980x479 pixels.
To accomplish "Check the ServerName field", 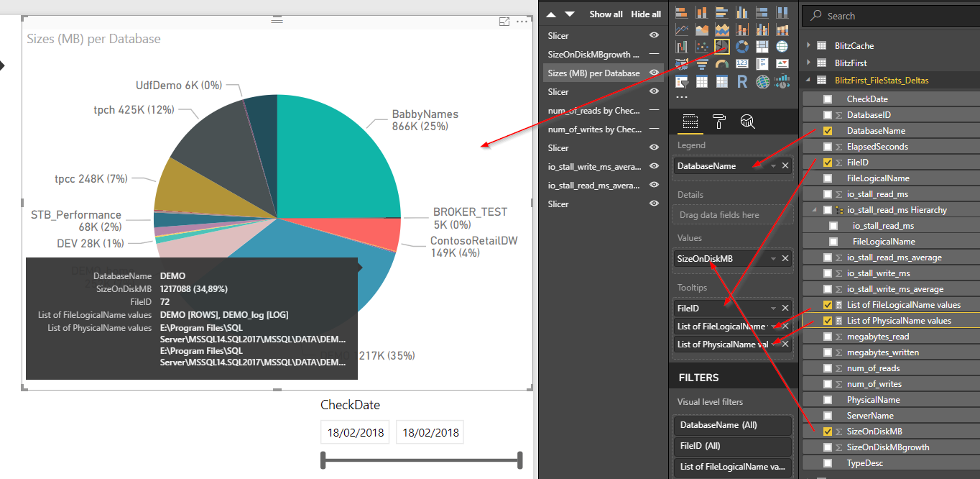I will click(x=828, y=416).
